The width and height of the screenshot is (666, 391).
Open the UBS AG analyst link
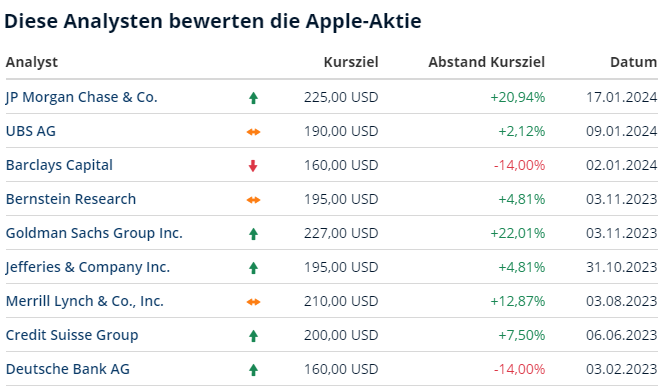pyautogui.click(x=31, y=131)
